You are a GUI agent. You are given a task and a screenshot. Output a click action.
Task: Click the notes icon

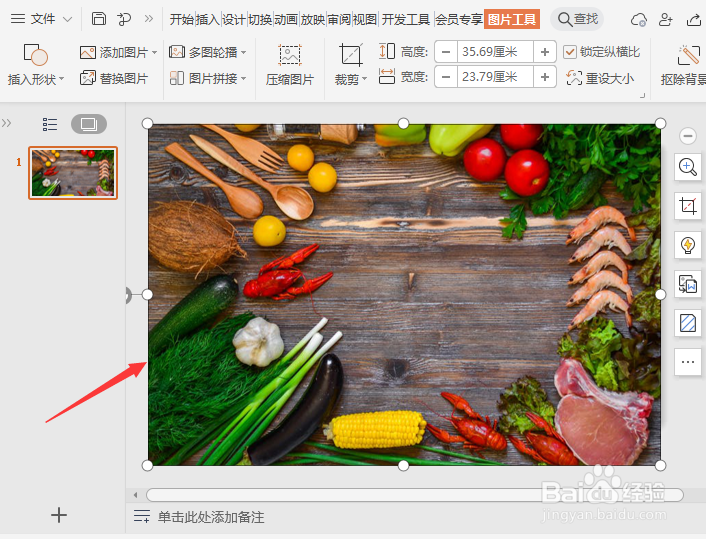click(142, 516)
